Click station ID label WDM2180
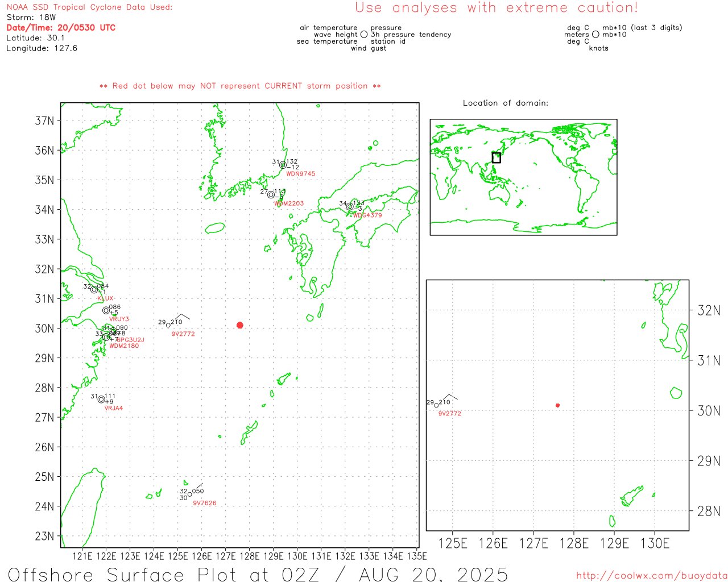Image resolution: width=728 pixels, height=582 pixels. (124, 346)
